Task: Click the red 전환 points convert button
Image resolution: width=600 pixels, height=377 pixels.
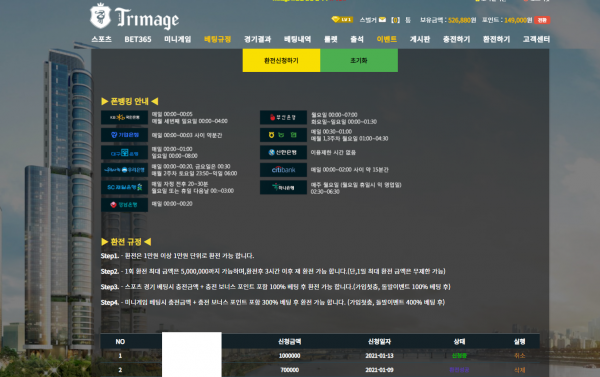Action: click(x=542, y=20)
